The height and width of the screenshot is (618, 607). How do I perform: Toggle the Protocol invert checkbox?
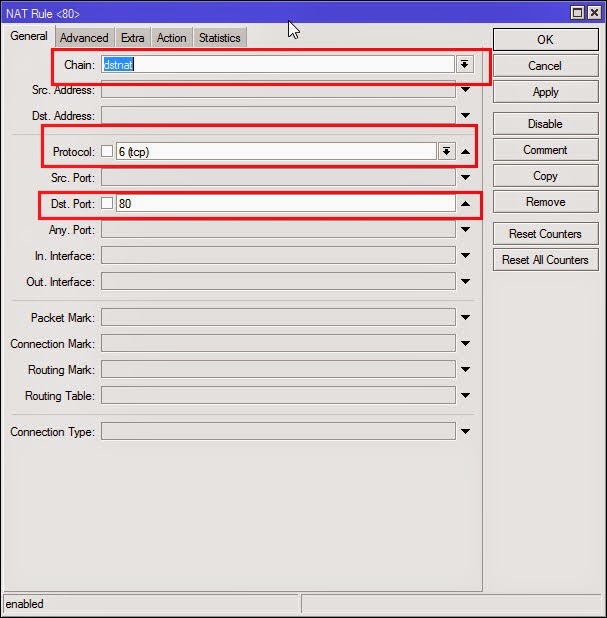[x=107, y=151]
